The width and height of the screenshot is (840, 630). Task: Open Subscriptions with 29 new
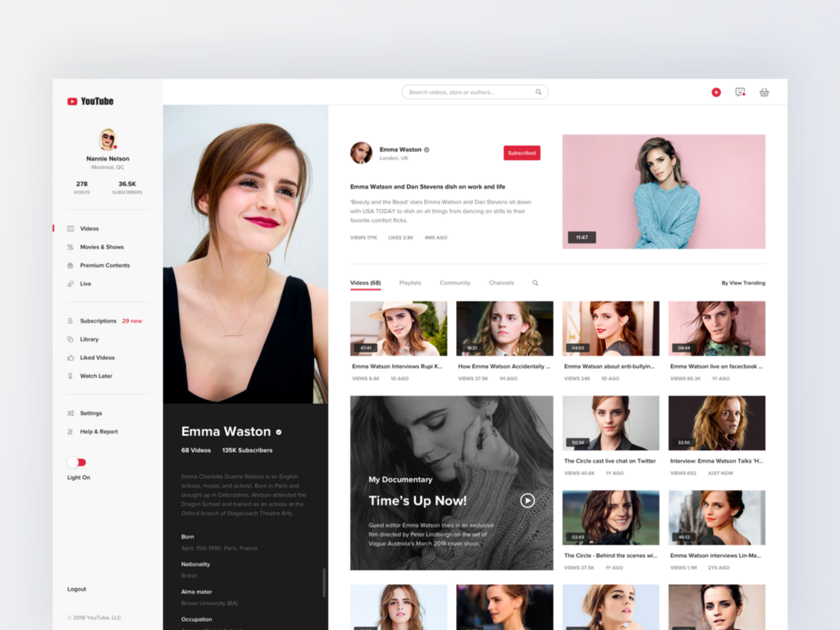click(111, 321)
